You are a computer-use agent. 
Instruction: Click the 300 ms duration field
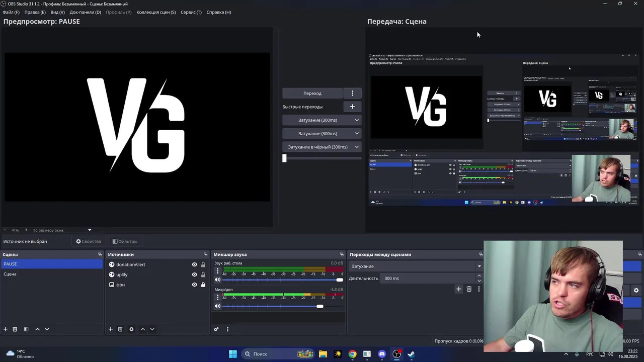click(429, 278)
